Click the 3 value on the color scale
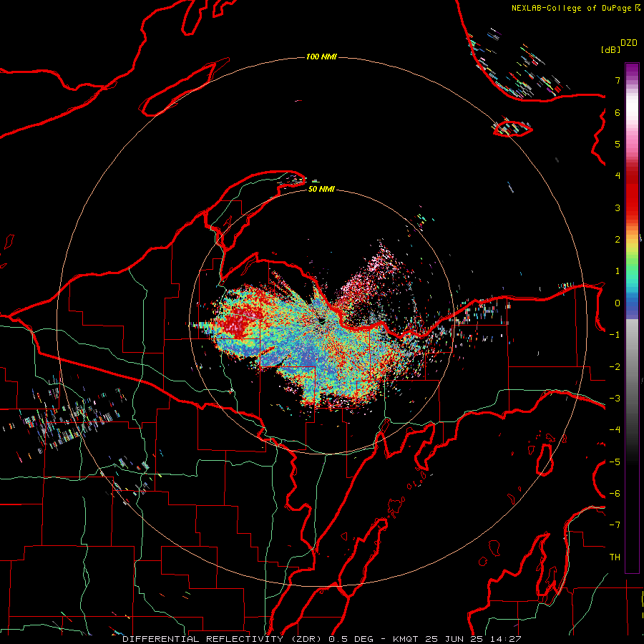 pos(618,208)
